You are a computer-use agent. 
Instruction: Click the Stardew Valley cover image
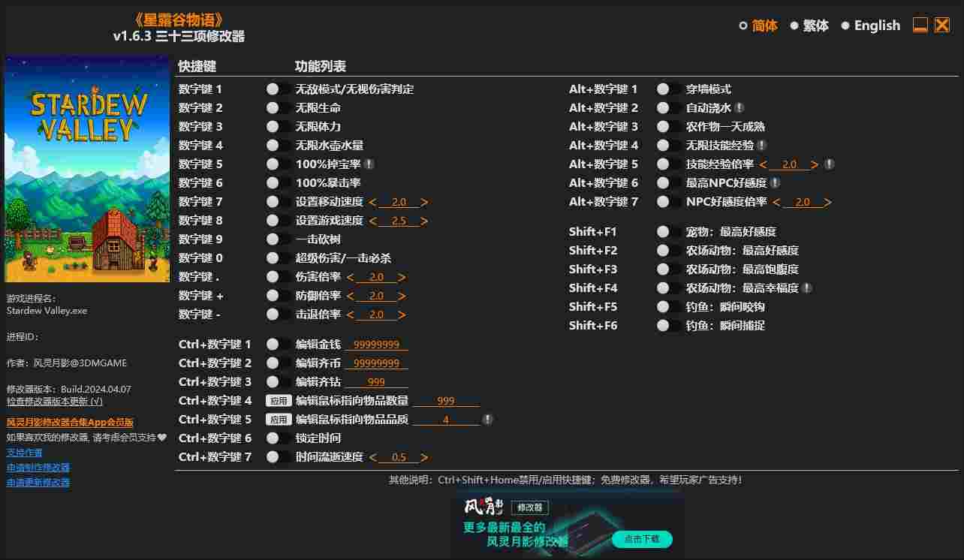click(x=88, y=170)
